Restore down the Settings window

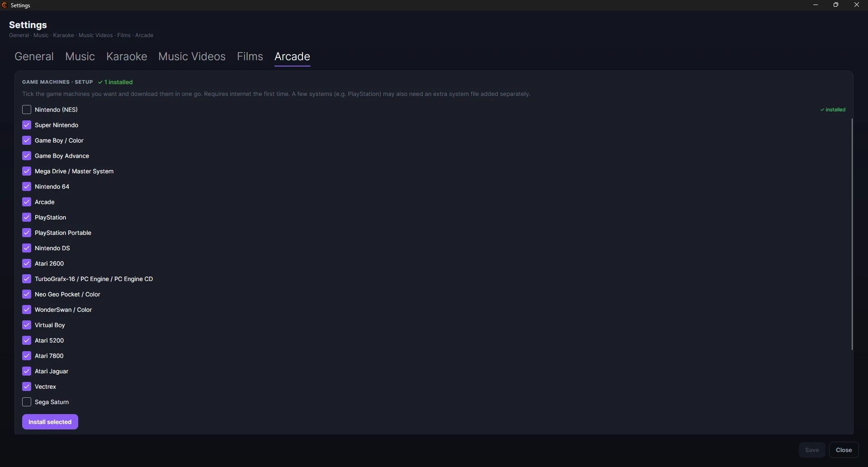tap(836, 5)
